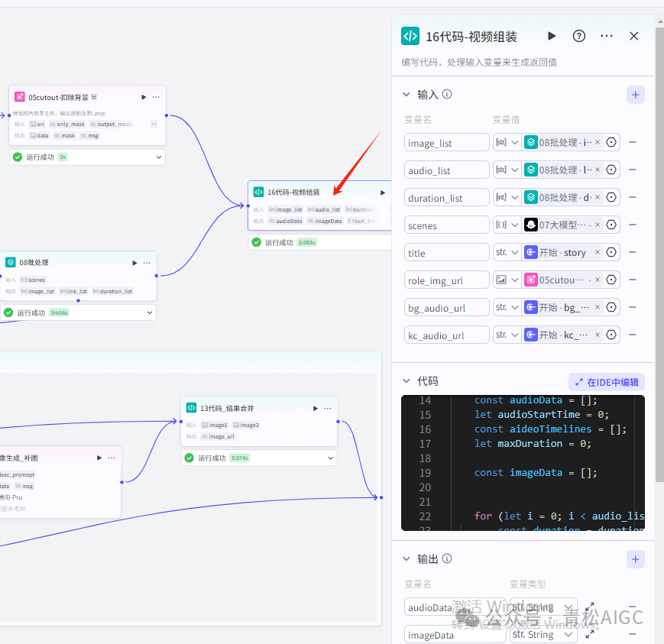Open more options on 08批处理 node

tap(147, 263)
